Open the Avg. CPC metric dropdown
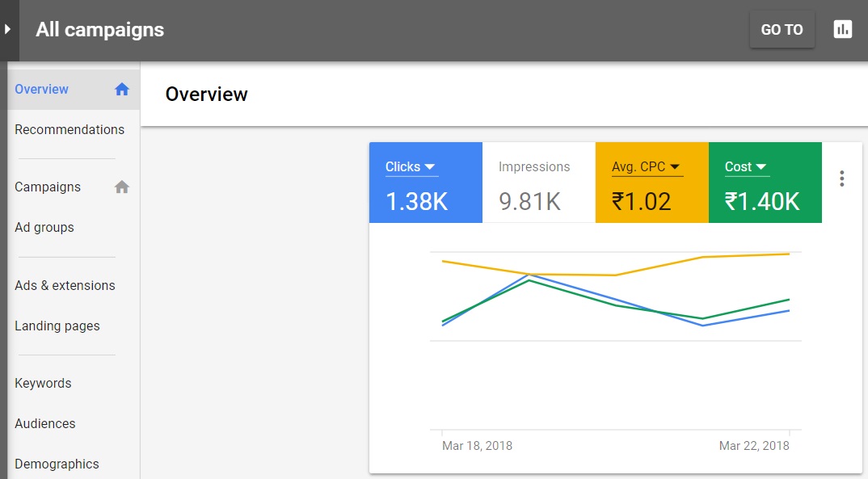 [676, 166]
